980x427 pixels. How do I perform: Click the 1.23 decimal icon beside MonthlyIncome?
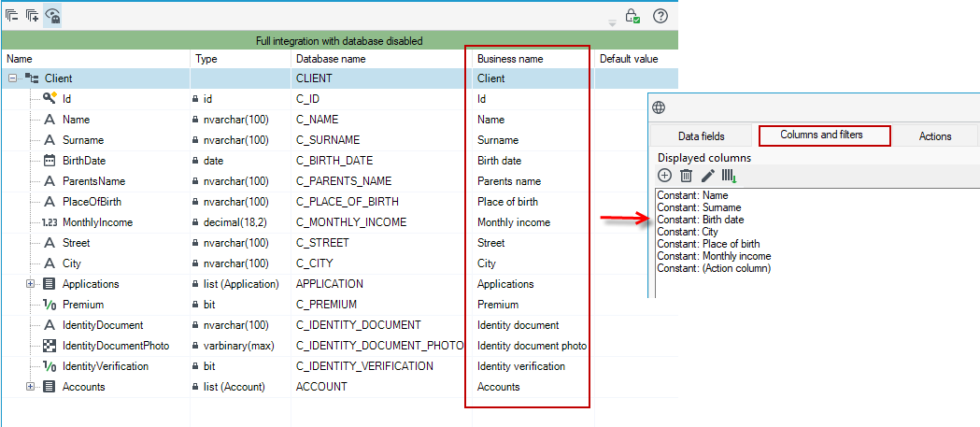tap(50, 222)
